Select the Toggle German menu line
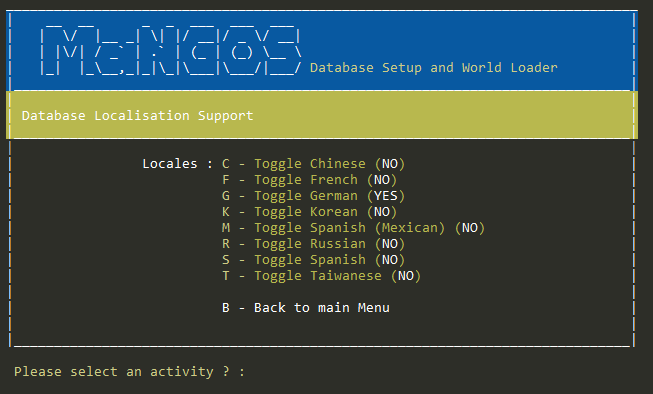 point(313,196)
